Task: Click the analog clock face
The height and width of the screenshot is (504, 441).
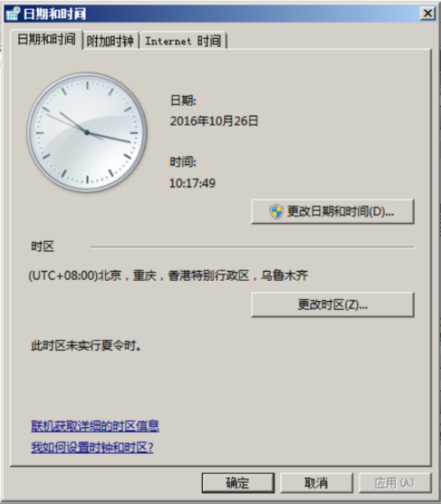Action: [87, 132]
